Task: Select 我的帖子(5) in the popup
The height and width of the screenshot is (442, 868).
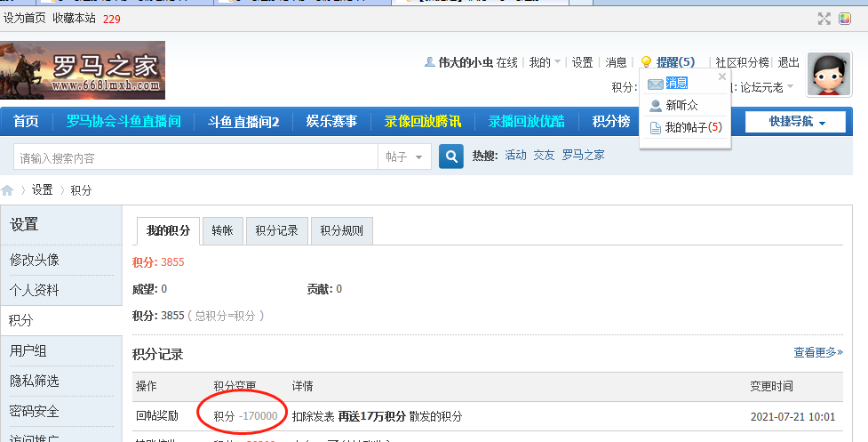Action: (693, 127)
